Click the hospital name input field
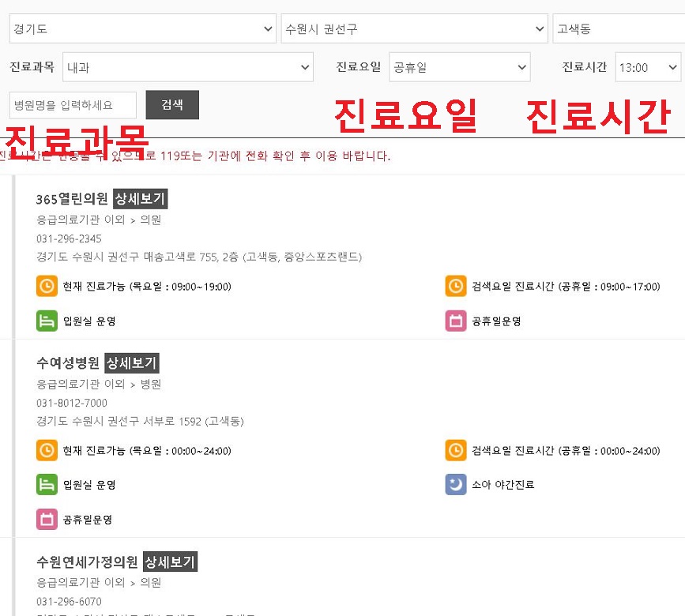The width and height of the screenshot is (685, 616). click(73, 105)
